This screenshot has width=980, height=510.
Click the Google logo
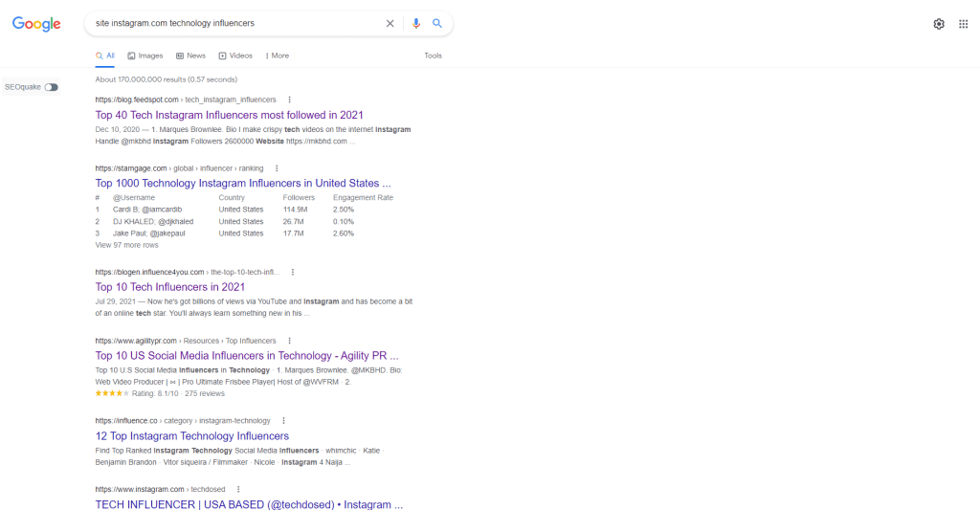point(36,24)
